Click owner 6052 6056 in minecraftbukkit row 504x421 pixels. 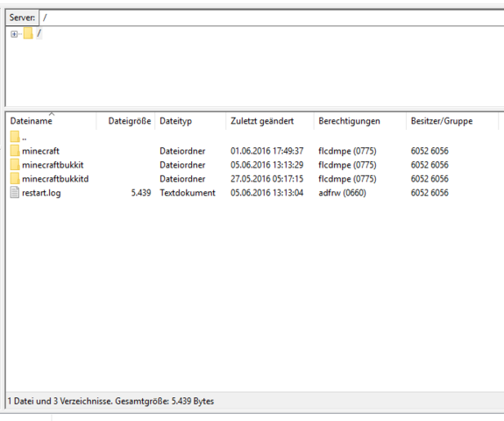click(x=429, y=165)
